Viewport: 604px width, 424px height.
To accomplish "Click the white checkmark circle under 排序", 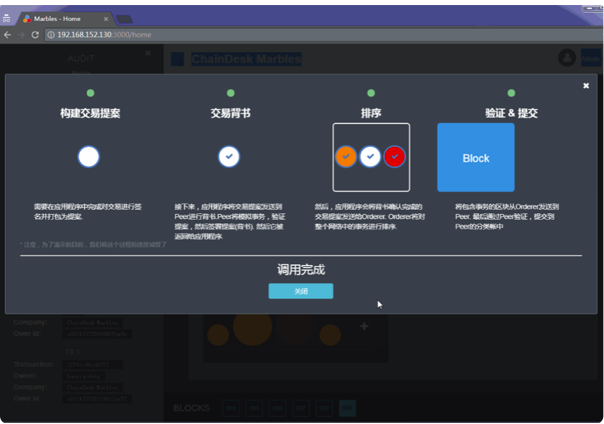I will tap(370, 156).
